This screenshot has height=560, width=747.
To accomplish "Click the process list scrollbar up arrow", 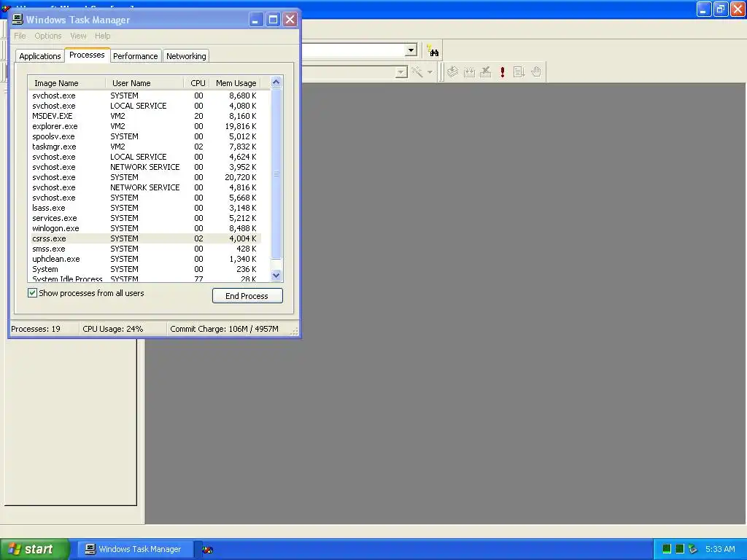I will pyautogui.click(x=276, y=82).
